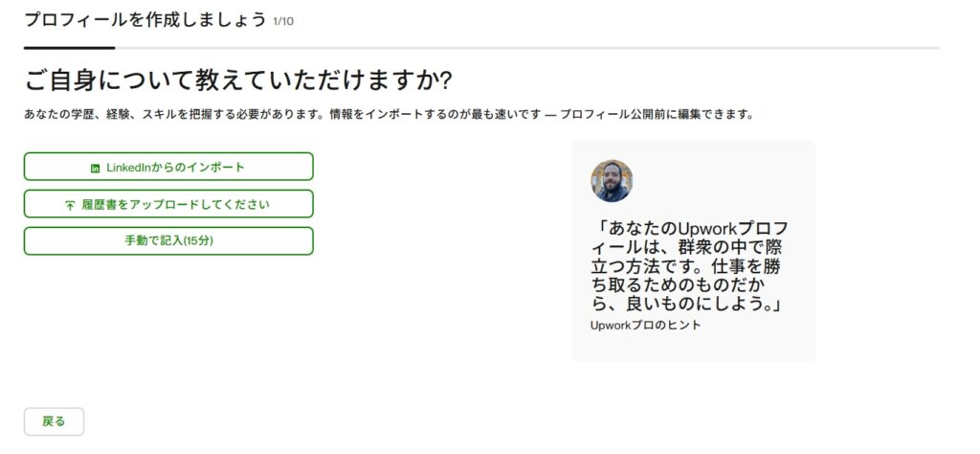The width and height of the screenshot is (980, 454).
Task: Click the 1/10 step counter
Action: (x=283, y=21)
